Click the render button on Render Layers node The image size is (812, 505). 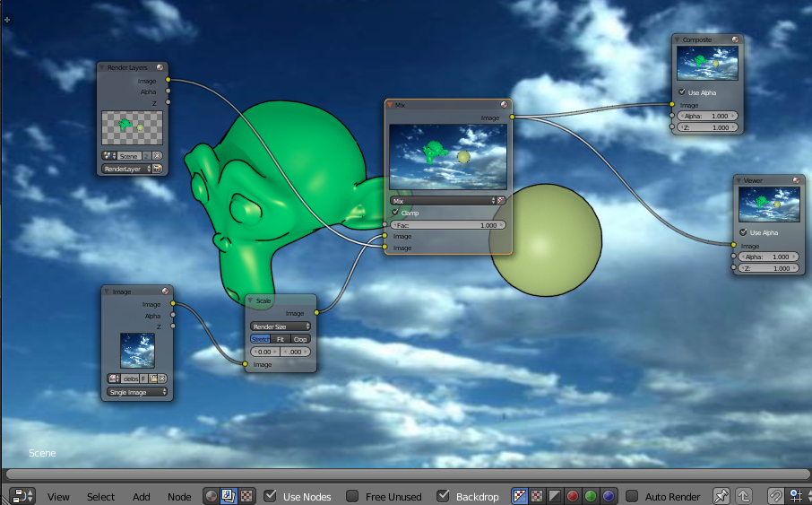158,169
